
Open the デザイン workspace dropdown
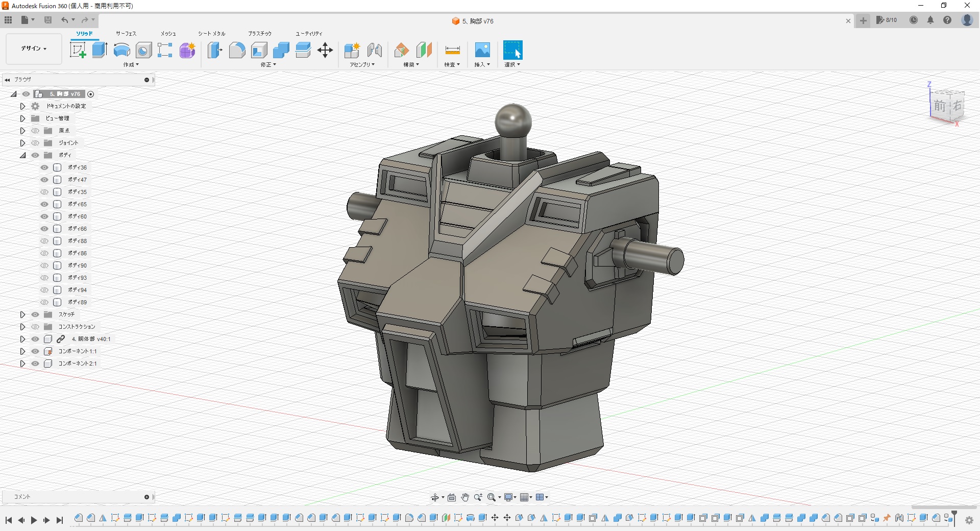(34, 49)
